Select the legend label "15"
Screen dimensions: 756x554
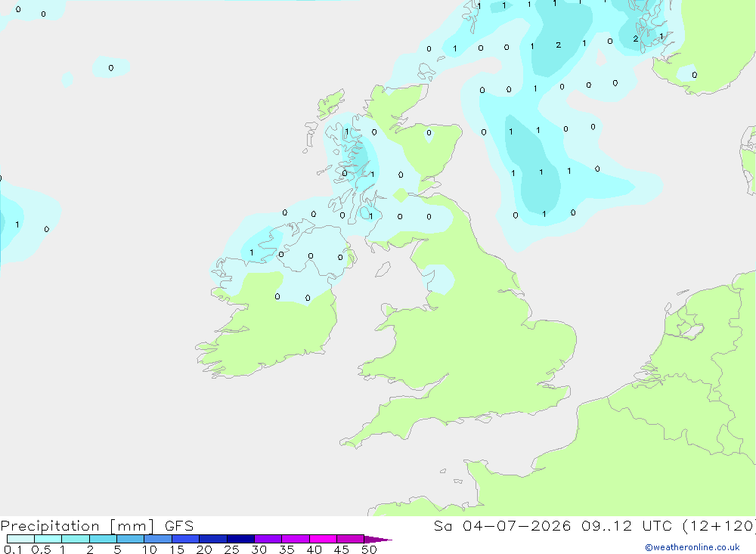[177, 549]
